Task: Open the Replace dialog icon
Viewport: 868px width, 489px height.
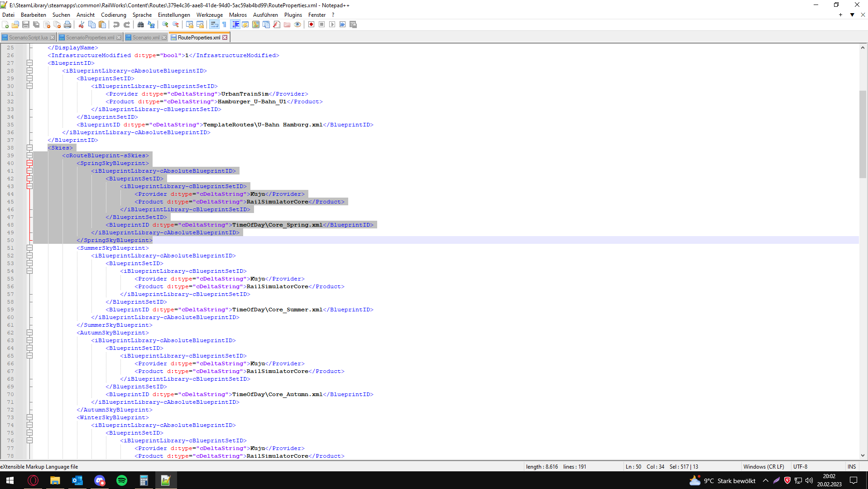Action: pyautogui.click(x=151, y=24)
